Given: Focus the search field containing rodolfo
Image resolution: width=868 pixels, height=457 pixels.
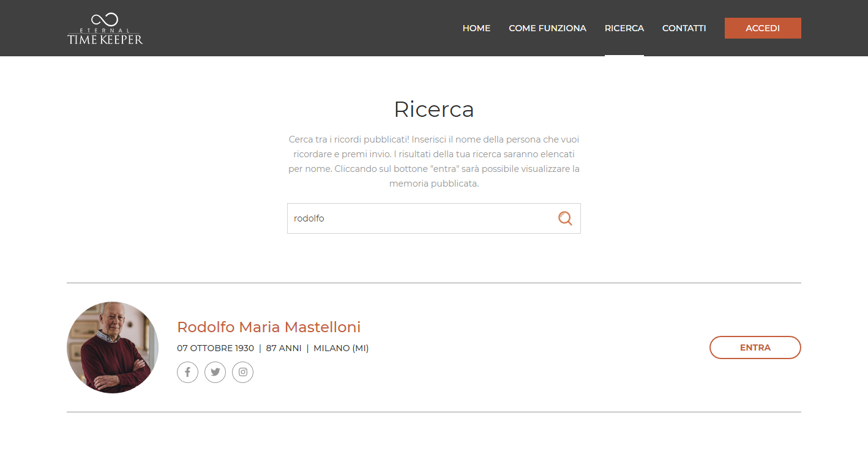Looking at the screenshot, I should 416,218.
